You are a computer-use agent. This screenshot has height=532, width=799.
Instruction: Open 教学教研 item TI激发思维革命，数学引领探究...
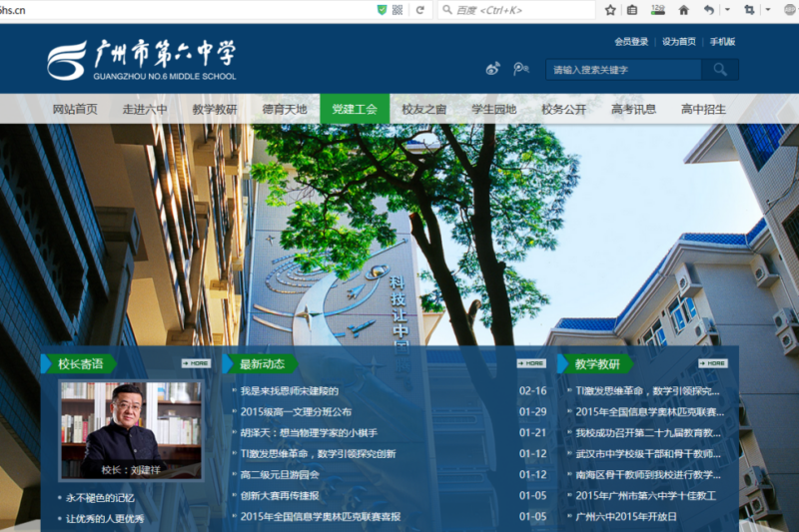tap(647, 391)
